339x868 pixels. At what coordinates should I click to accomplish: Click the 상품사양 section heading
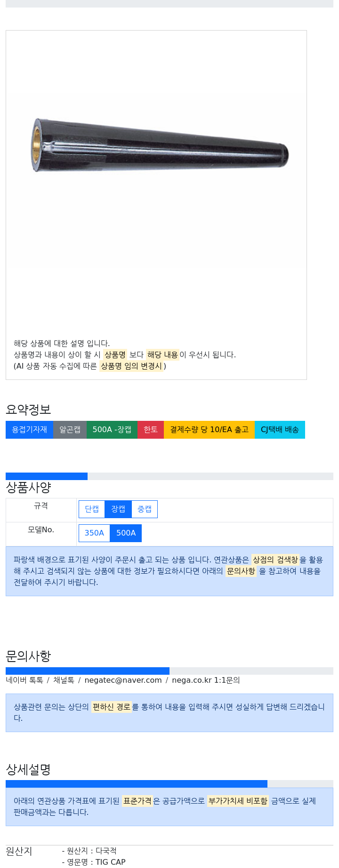[x=28, y=488]
